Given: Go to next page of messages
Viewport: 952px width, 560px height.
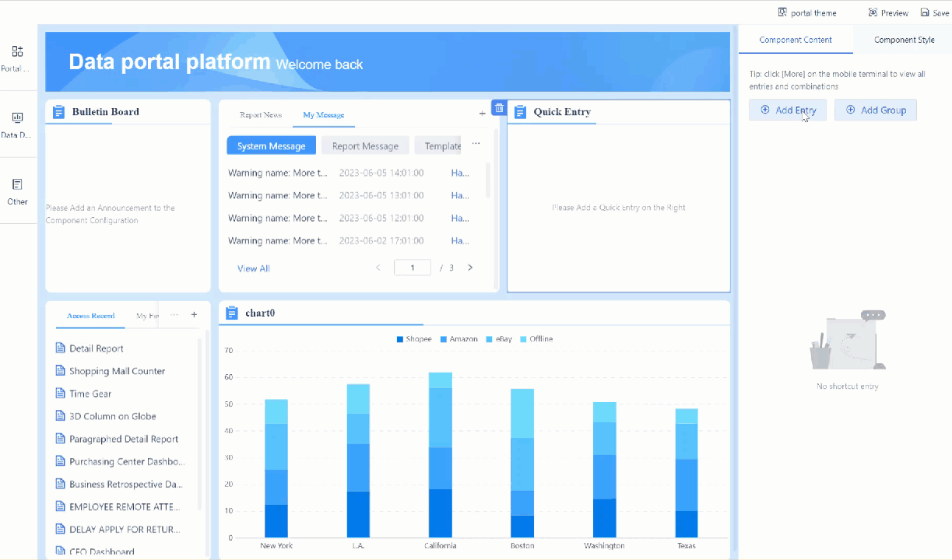Looking at the screenshot, I should pyautogui.click(x=470, y=268).
